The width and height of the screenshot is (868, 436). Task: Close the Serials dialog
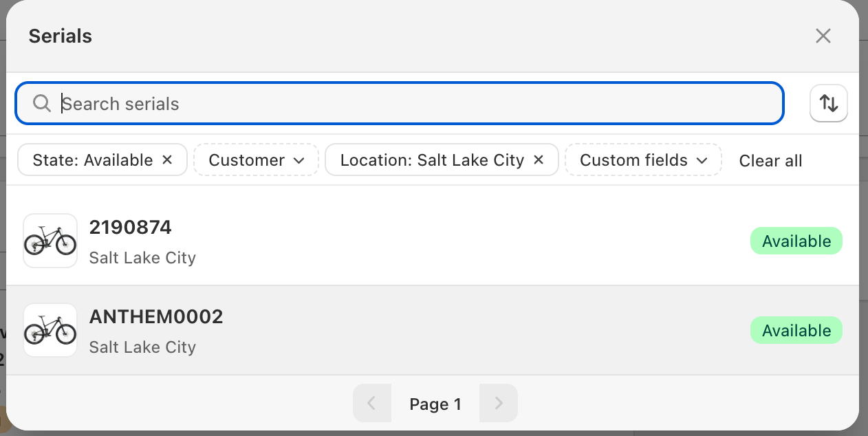pyautogui.click(x=823, y=36)
